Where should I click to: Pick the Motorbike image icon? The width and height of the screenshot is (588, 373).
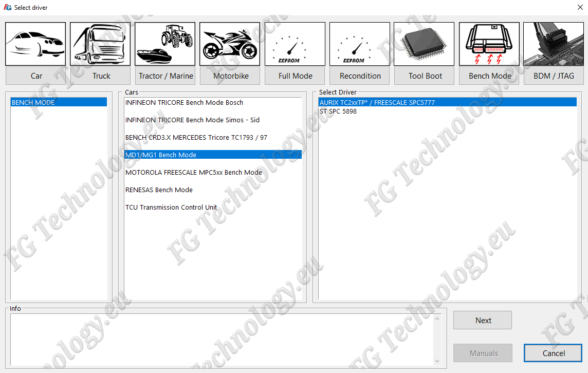[x=230, y=44]
